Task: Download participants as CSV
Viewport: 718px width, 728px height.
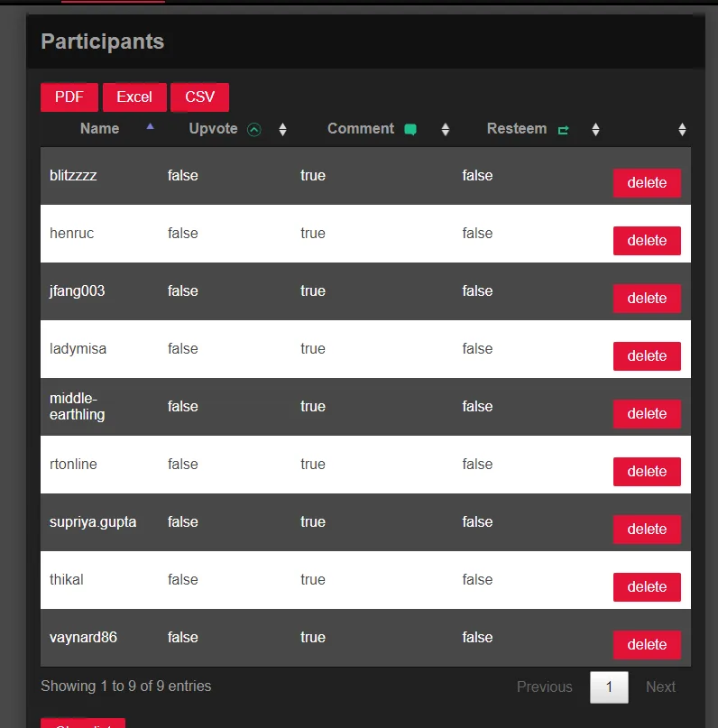Action: 199,97
